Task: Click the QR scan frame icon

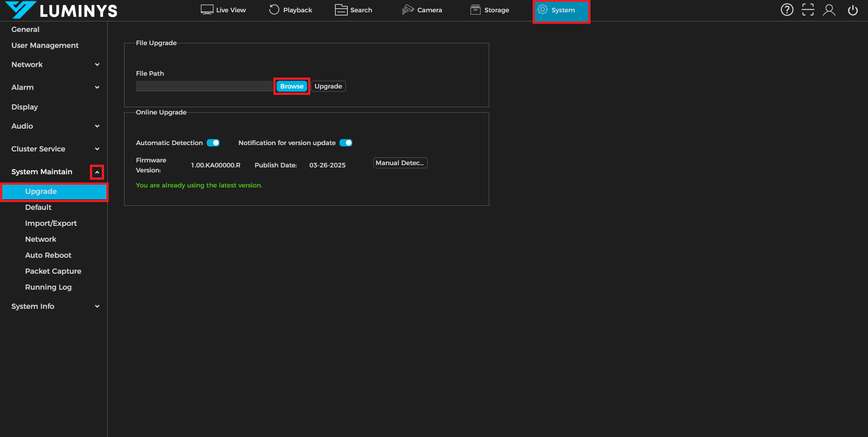Action: click(808, 10)
